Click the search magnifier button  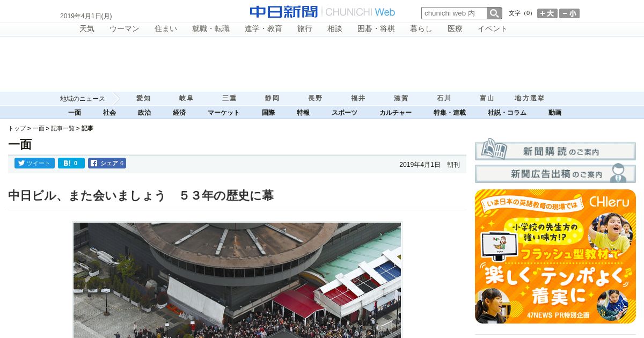494,13
